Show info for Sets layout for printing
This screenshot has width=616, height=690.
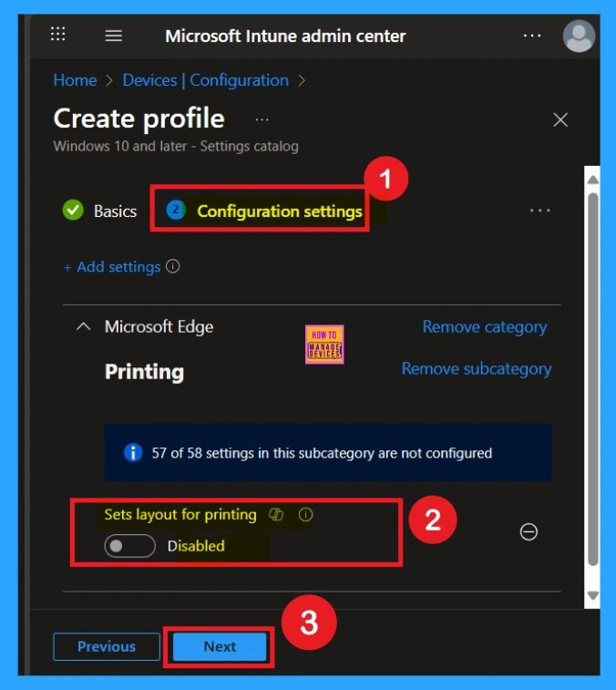pos(305,514)
